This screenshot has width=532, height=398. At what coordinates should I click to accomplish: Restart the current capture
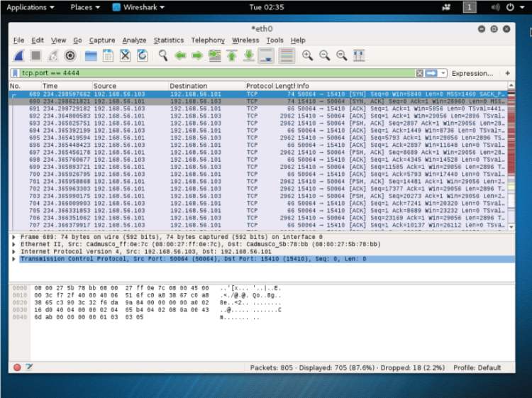point(53,55)
